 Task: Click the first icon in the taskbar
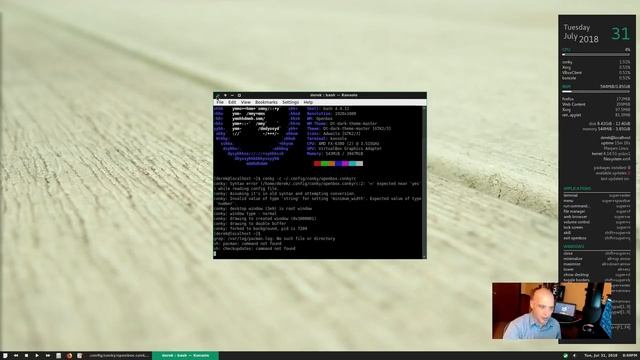(x=5, y=356)
